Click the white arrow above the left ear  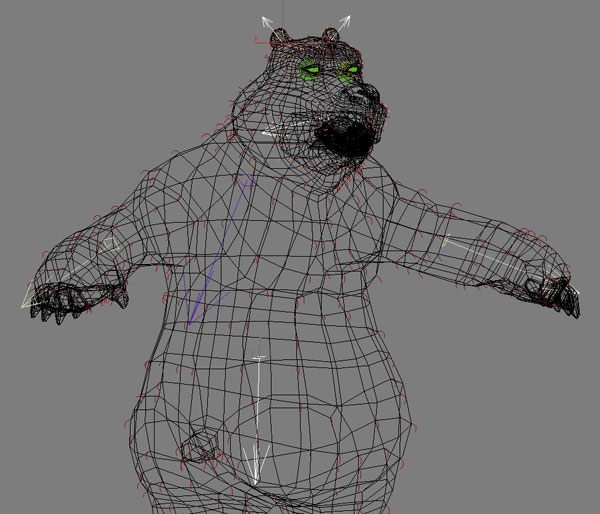pyautogui.click(x=267, y=21)
